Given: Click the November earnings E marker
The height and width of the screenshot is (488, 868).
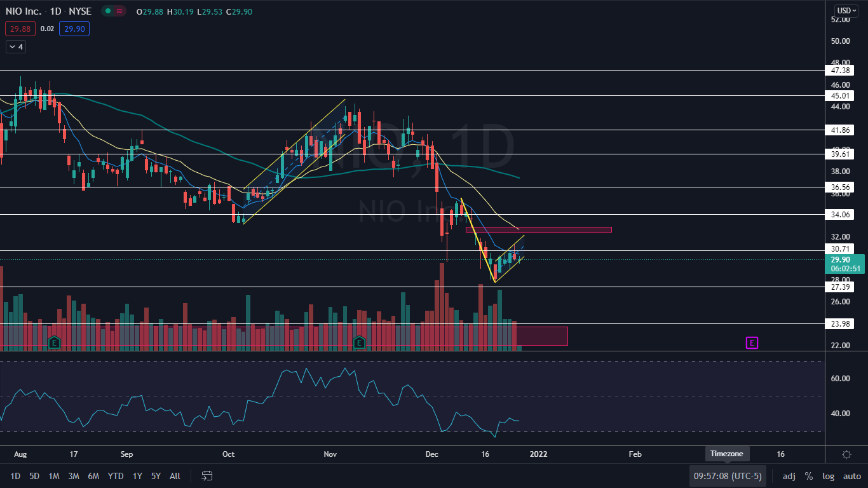Looking at the screenshot, I should point(359,343).
